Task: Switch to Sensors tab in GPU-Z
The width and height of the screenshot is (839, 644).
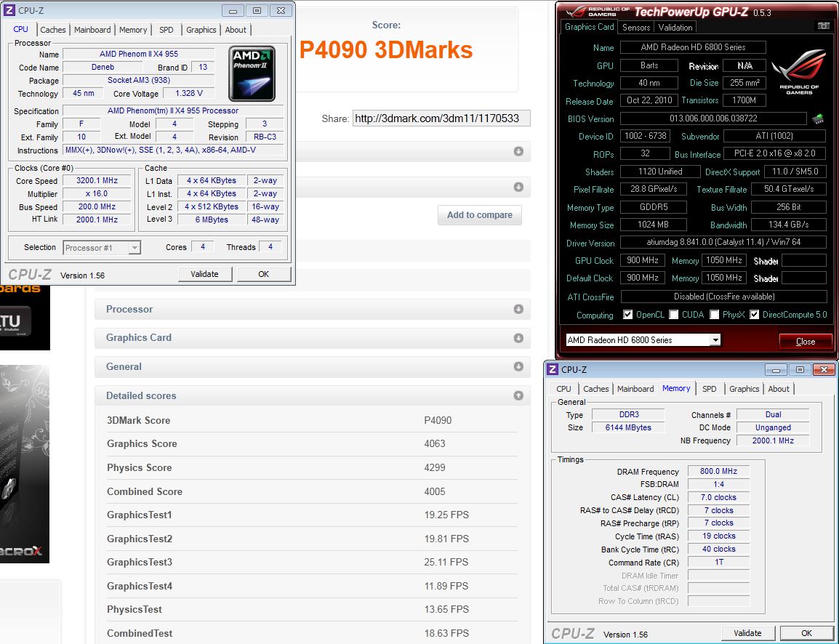Action: pyautogui.click(x=636, y=28)
